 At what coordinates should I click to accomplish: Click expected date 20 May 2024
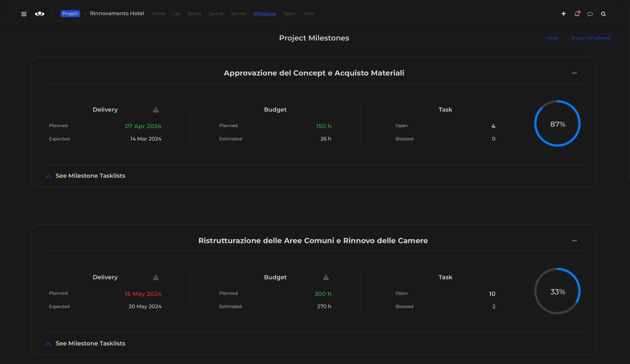145,306
